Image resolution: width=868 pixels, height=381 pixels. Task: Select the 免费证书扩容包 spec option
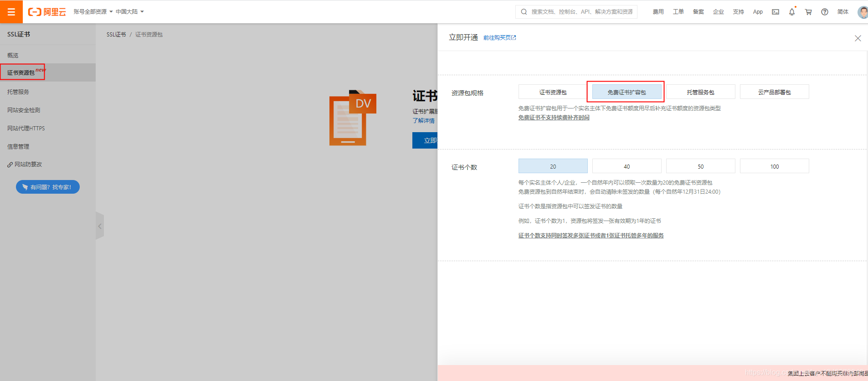pyautogui.click(x=627, y=92)
